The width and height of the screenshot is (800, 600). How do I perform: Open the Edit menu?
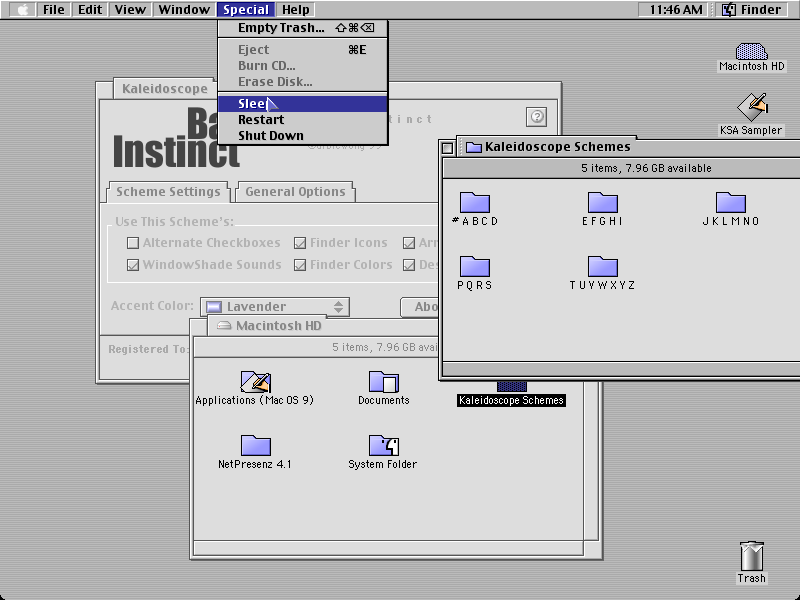[x=90, y=10]
